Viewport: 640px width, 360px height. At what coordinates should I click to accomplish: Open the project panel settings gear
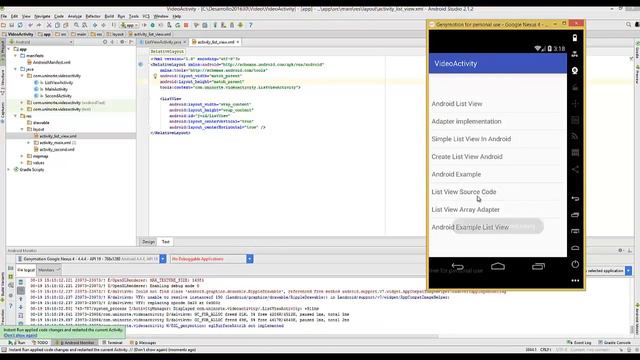[122, 42]
